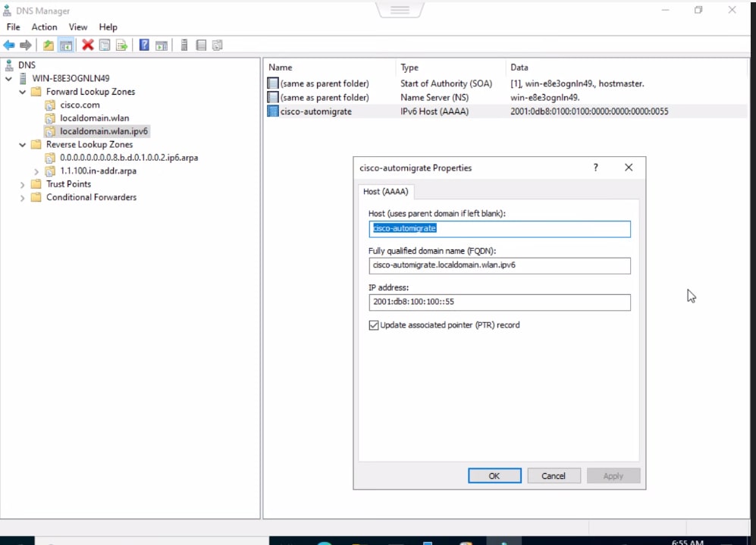Click the Back navigation arrow
The image size is (756, 545).
(9, 45)
